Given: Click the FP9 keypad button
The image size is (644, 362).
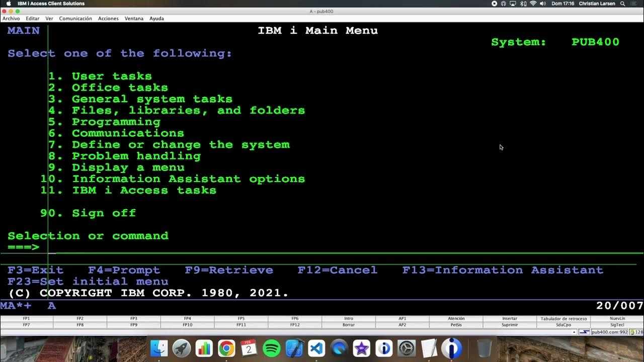Looking at the screenshot, I should pos(134,325).
